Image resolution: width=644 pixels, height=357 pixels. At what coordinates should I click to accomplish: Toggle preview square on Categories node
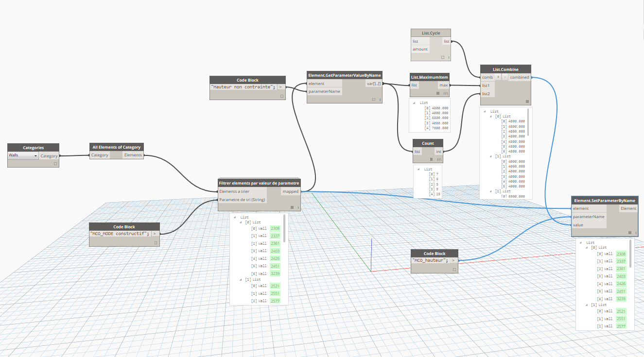click(55, 164)
